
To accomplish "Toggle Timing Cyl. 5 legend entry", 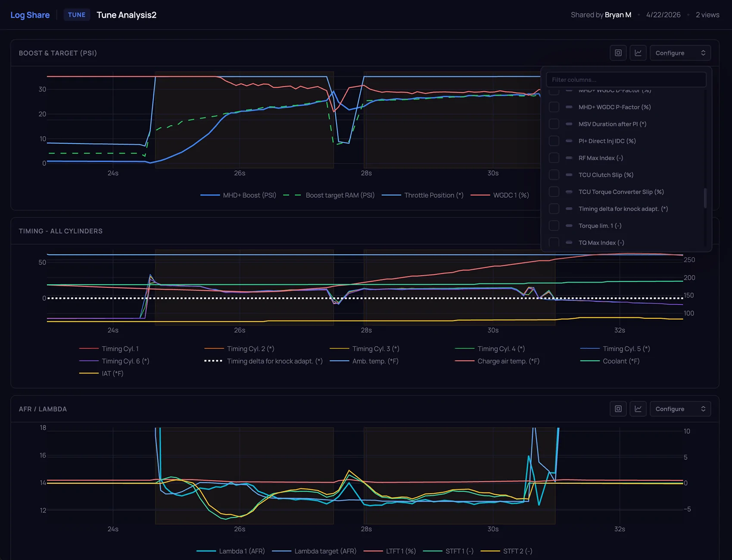I will coord(615,349).
